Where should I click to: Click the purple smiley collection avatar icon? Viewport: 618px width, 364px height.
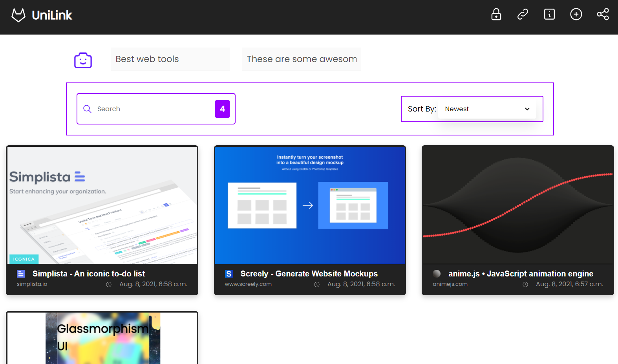(x=83, y=60)
